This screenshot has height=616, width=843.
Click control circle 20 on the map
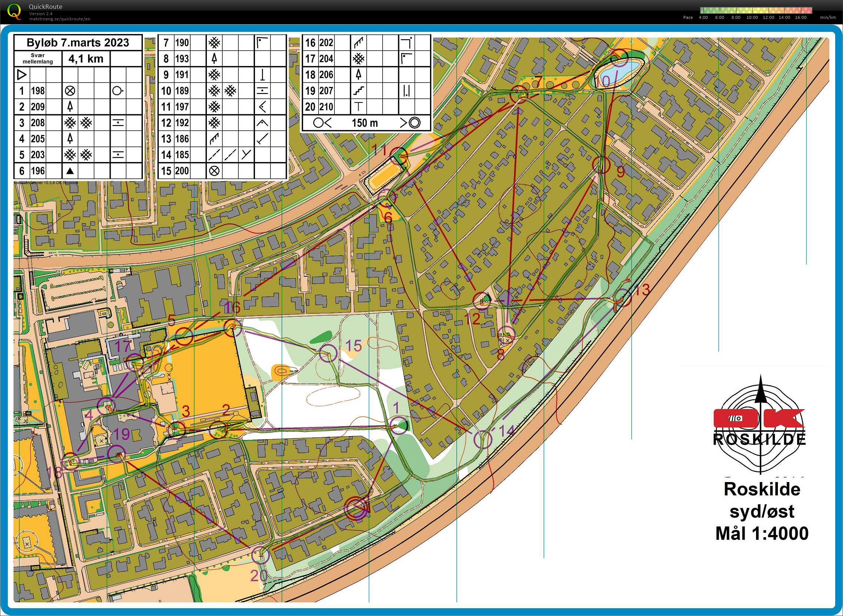[261, 555]
